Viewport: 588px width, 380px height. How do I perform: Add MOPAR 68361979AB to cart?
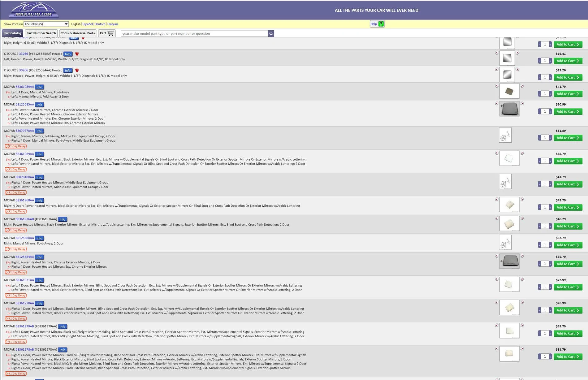[x=568, y=333]
